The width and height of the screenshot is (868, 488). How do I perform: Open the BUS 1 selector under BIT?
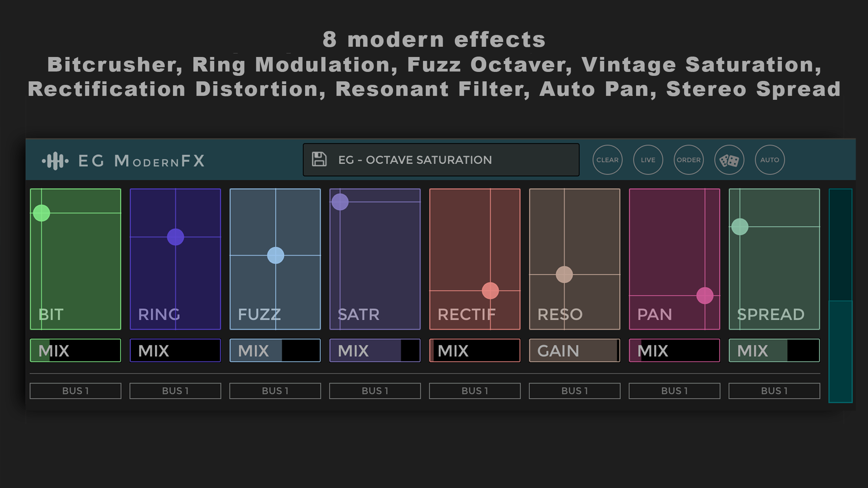click(75, 391)
